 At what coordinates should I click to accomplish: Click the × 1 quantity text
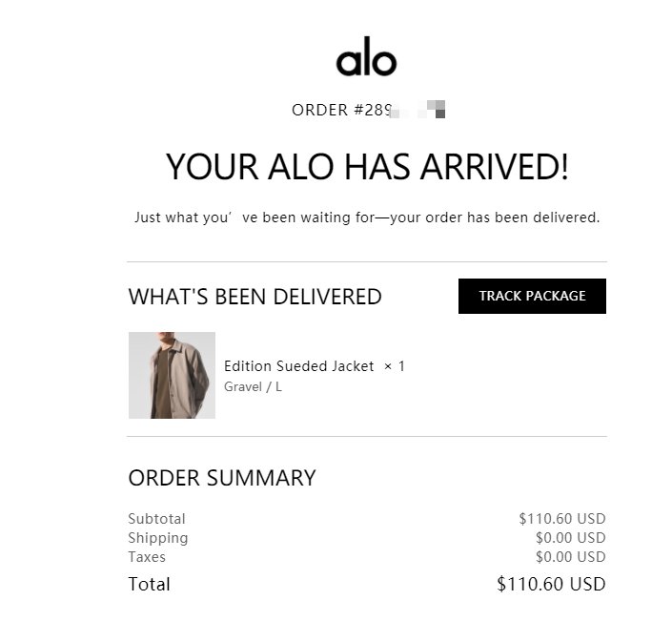point(395,366)
